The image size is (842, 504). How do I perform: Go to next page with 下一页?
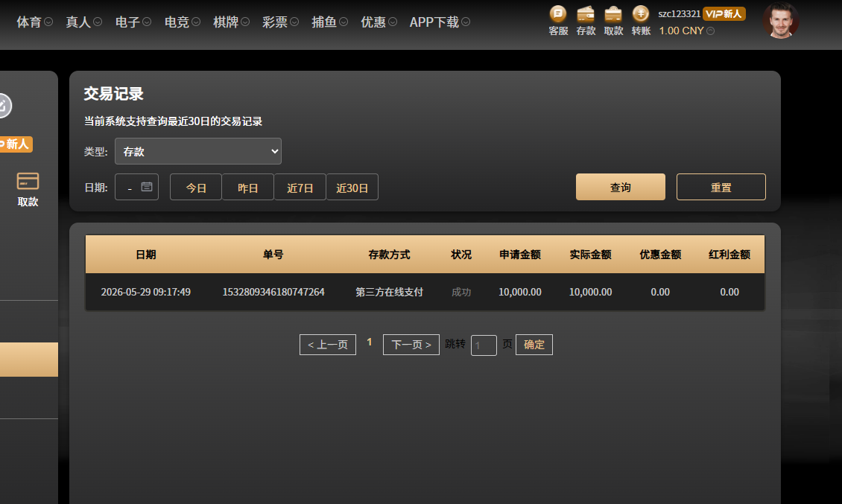(411, 345)
